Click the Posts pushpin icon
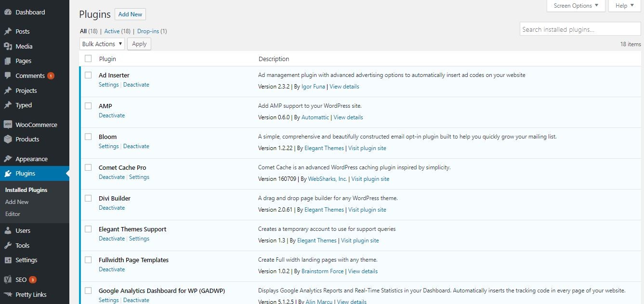This screenshot has width=644, height=304. (x=8, y=31)
